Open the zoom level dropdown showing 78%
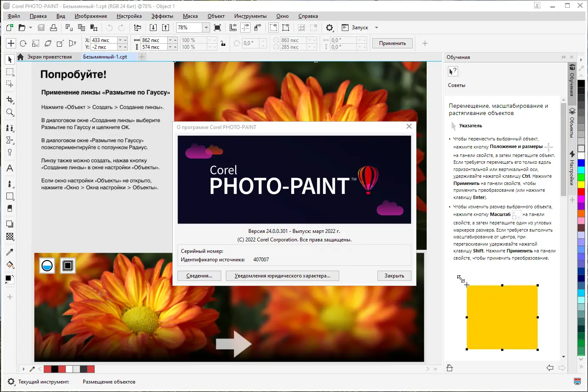The image size is (588, 392). (206, 27)
